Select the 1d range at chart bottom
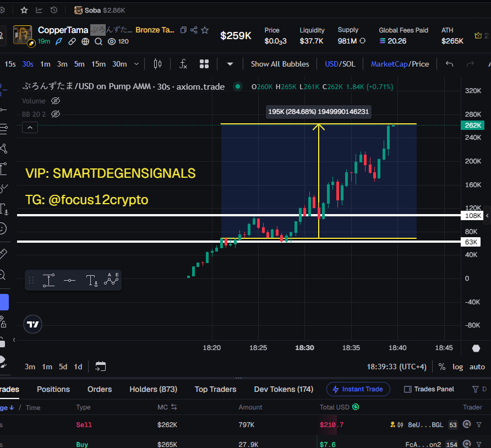 click(78, 367)
